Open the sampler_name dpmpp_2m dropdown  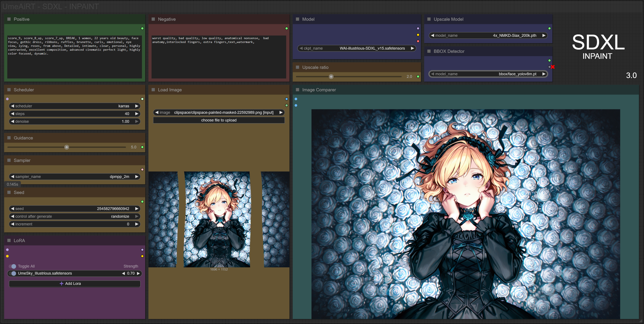(x=75, y=176)
